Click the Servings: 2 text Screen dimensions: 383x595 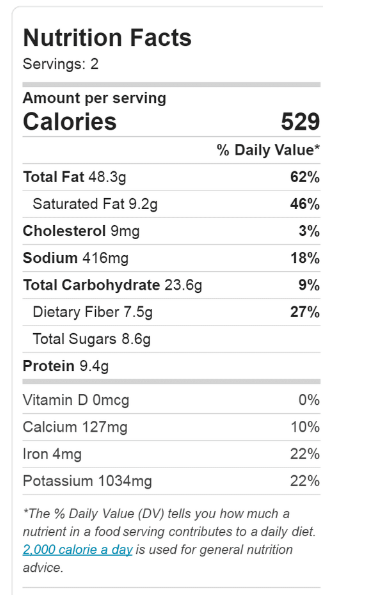coord(61,64)
